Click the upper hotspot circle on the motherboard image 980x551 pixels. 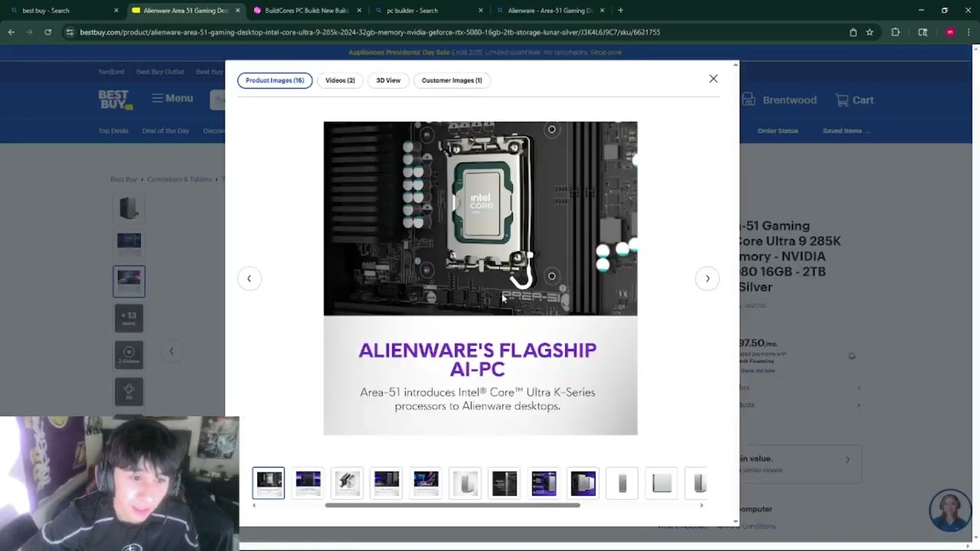[551, 129]
